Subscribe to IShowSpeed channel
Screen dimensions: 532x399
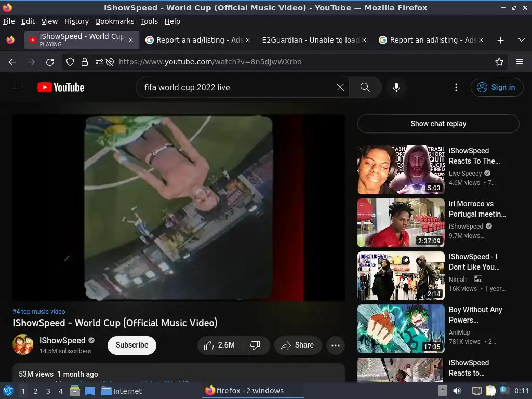[132, 345]
